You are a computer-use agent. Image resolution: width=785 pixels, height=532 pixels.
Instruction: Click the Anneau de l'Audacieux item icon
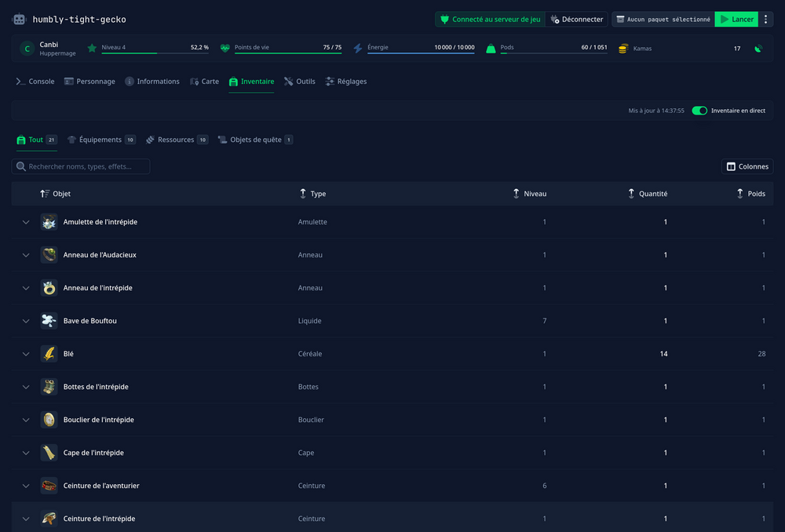[x=49, y=255]
